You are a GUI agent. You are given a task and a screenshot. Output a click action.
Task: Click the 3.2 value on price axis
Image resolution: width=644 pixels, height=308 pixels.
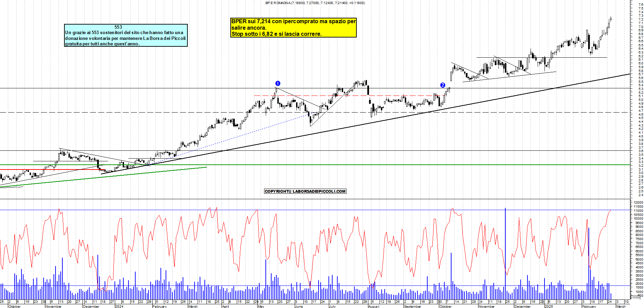(641, 165)
